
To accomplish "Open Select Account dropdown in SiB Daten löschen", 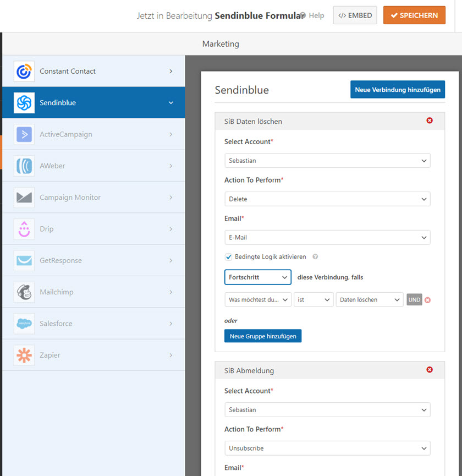I will click(327, 161).
